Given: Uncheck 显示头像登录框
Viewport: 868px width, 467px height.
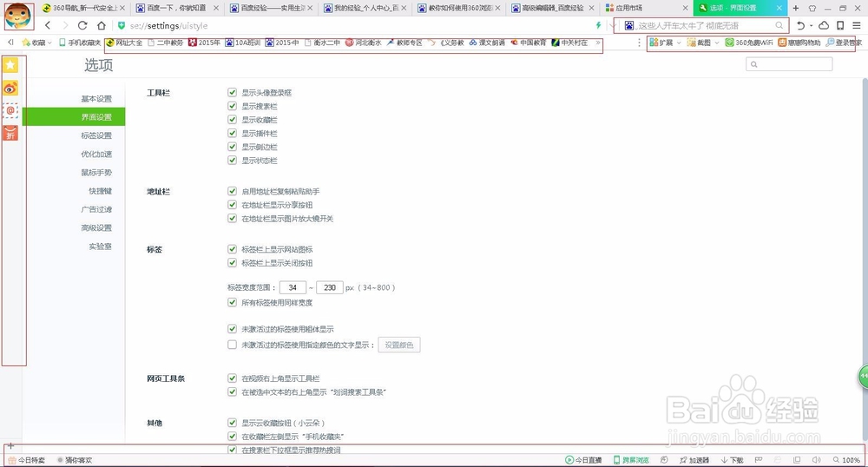Looking at the screenshot, I should [232, 92].
